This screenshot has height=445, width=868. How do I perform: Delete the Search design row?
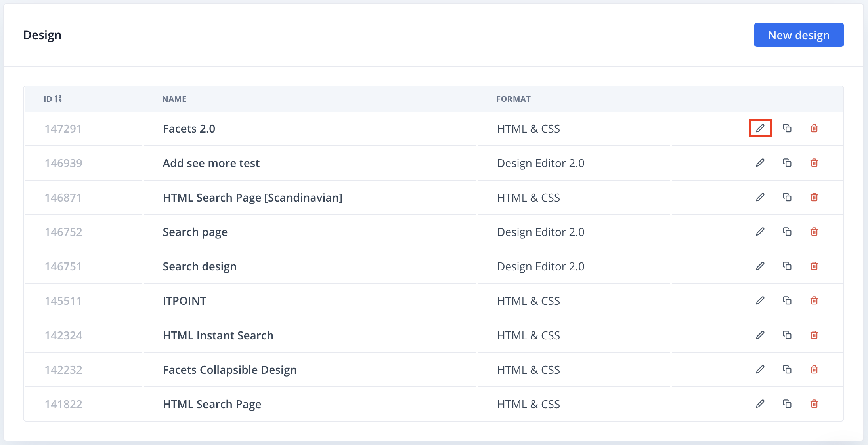[814, 266]
